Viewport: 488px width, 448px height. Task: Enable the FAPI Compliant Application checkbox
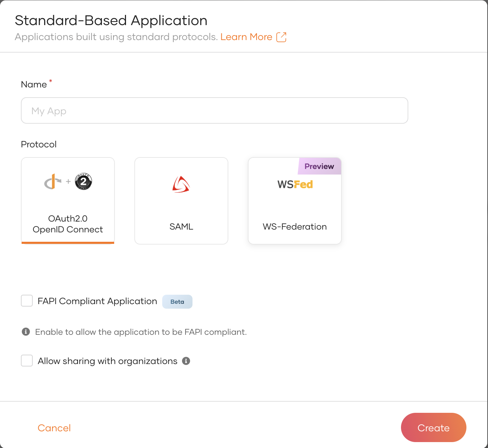27,301
